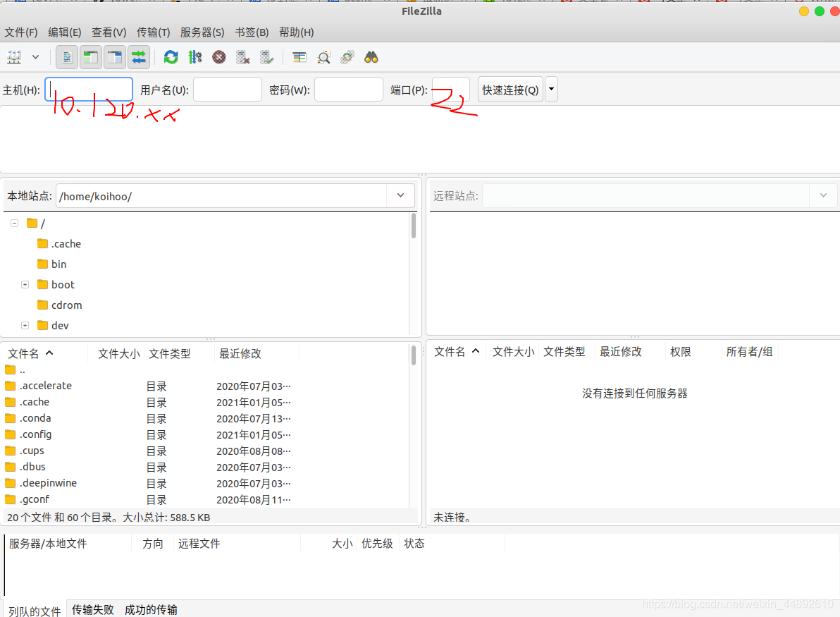The width and height of the screenshot is (840, 617).
Task: Switch to 成功的传输 tab
Action: (x=151, y=610)
